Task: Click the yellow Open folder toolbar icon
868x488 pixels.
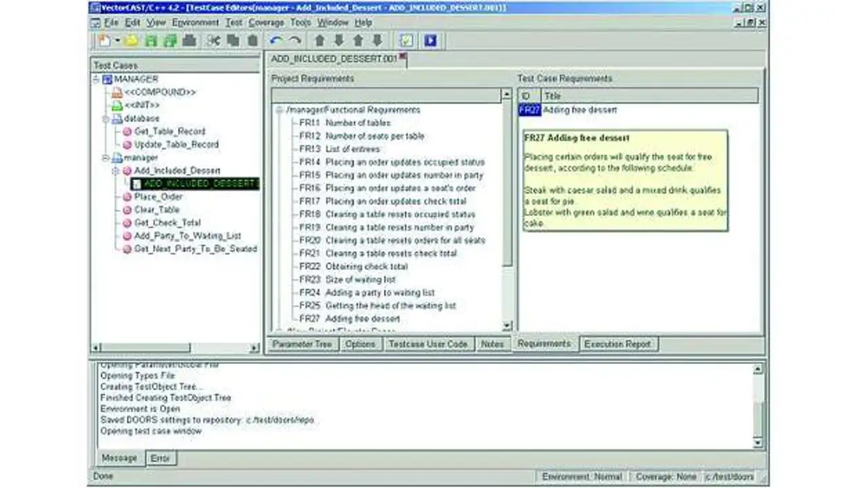Action: 132,41
